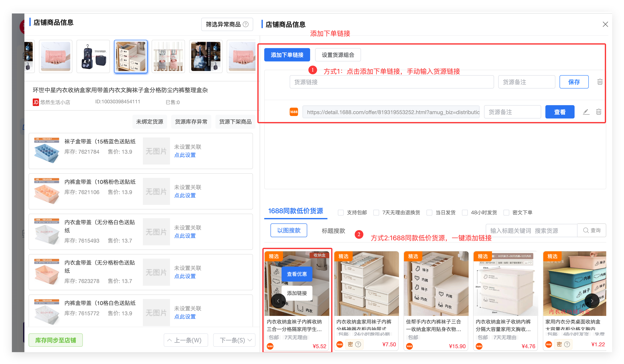
Task: Click the 货源链接 input field
Action: (391, 82)
